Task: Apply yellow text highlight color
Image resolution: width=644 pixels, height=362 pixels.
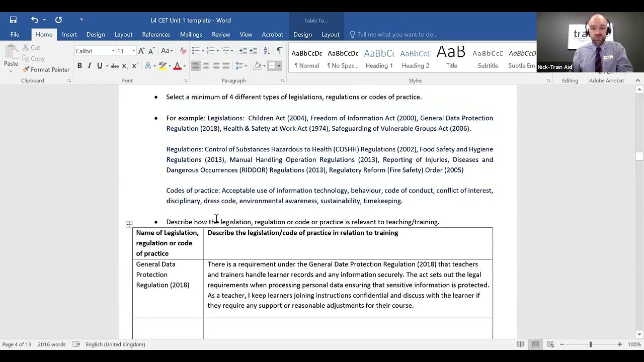Action: [162, 66]
